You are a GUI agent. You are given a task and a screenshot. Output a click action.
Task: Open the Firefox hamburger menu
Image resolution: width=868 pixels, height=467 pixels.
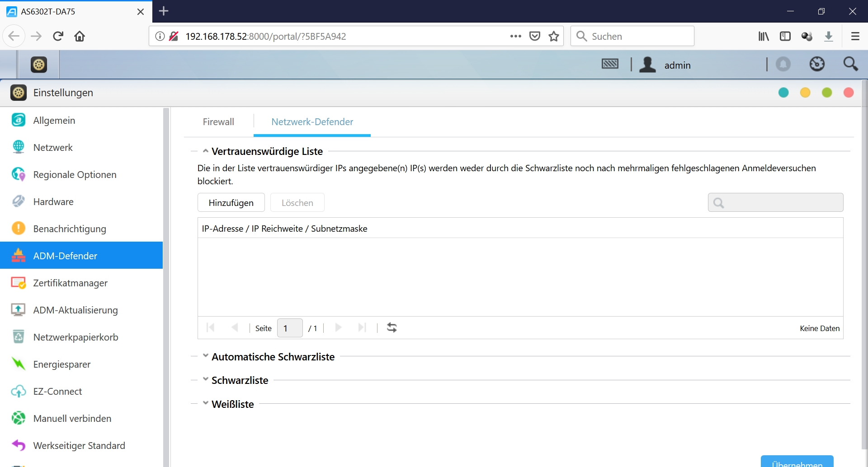coord(855,36)
